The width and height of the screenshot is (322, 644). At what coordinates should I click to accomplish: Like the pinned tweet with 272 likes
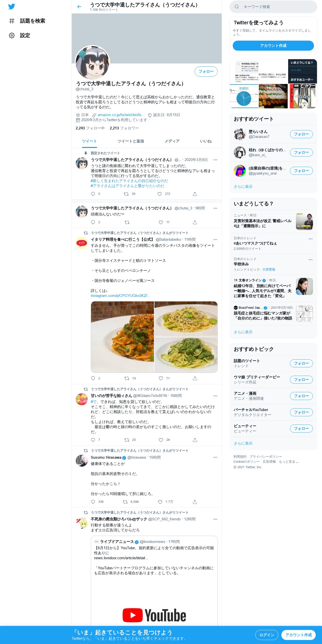point(159,194)
